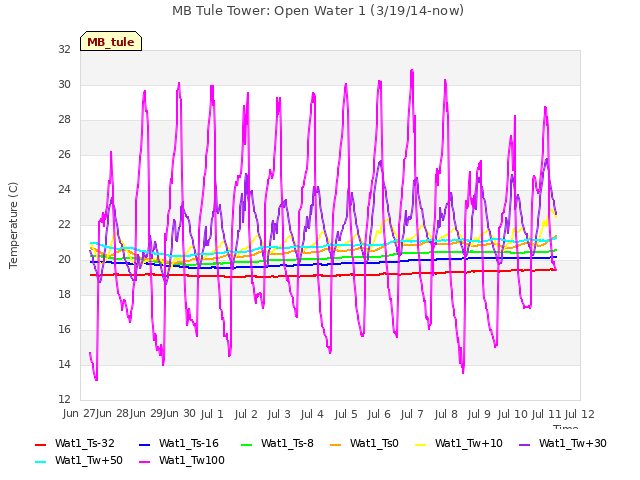Click the Temperature (C) axis label
This screenshot has width=640, height=480.
13,225
